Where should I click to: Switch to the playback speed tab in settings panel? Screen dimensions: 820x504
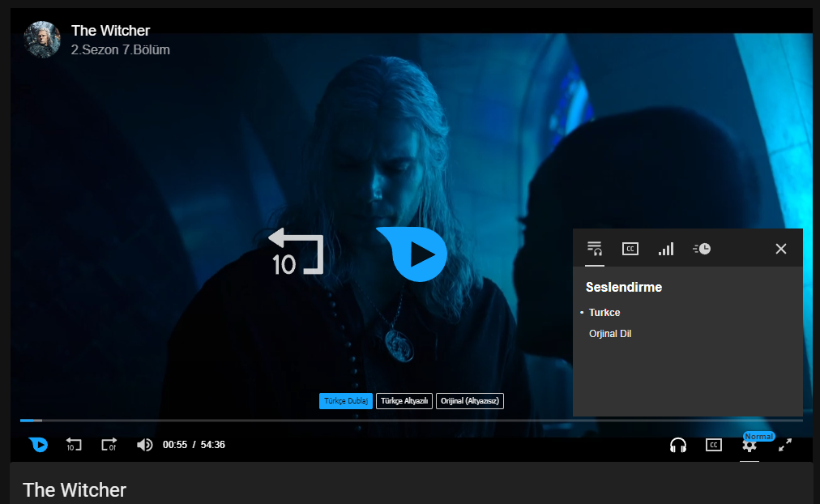(701, 249)
